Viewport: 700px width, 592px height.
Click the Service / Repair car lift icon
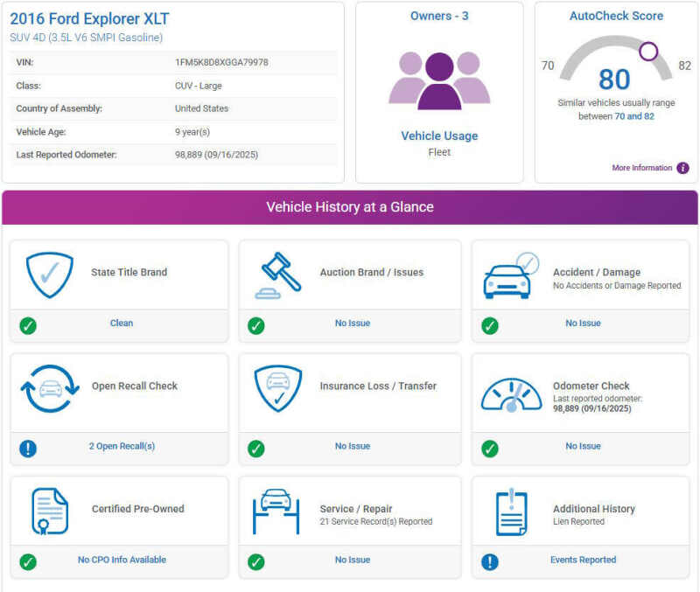(x=277, y=512)
